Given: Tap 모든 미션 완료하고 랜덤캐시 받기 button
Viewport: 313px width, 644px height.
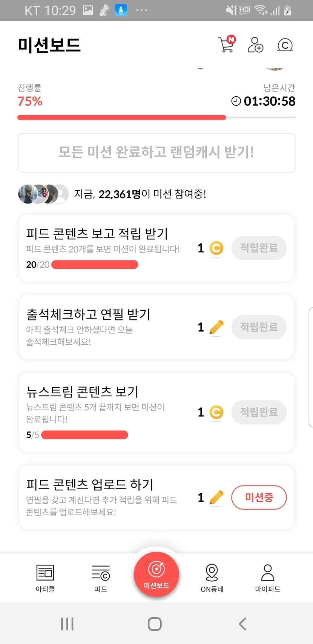Looking at the screenshot, I should pos(156,153).
